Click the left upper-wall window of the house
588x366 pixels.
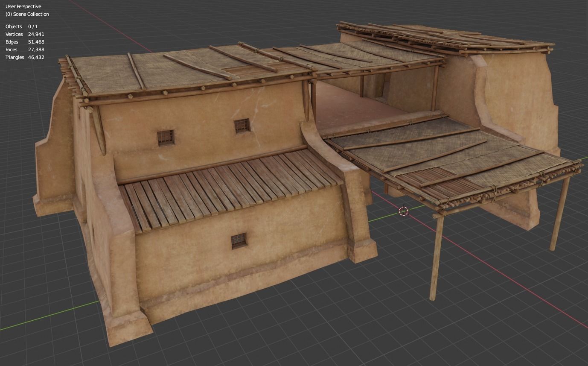(x=166, y=138)
